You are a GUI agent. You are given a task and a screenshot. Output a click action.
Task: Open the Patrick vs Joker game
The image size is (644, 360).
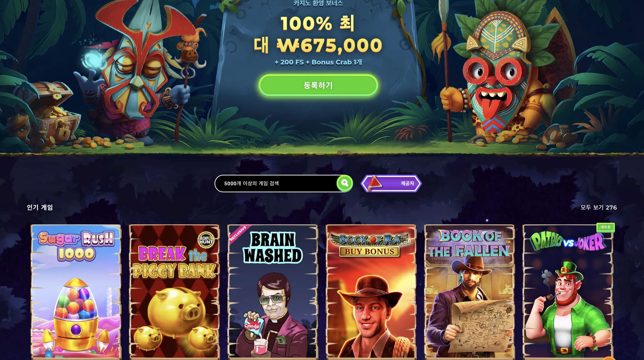[x=568, y=292]
